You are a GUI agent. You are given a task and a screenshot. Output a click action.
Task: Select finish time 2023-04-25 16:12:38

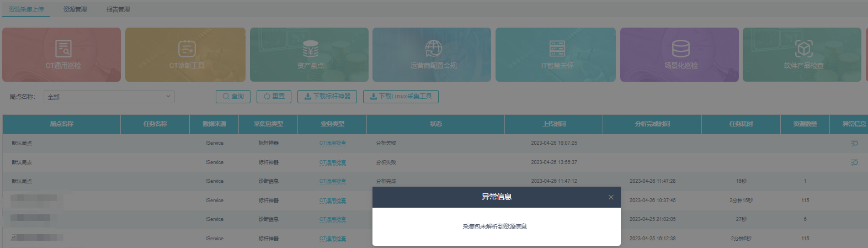(652, 239)
